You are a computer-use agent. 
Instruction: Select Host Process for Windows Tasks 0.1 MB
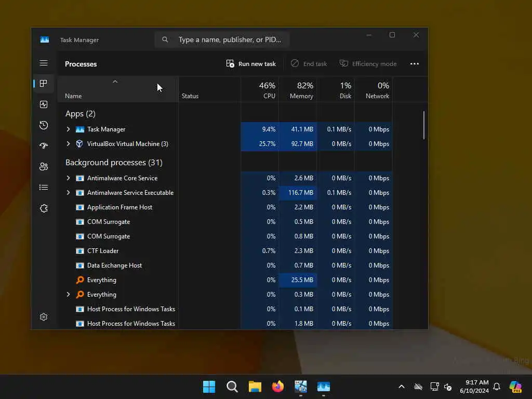225,309
